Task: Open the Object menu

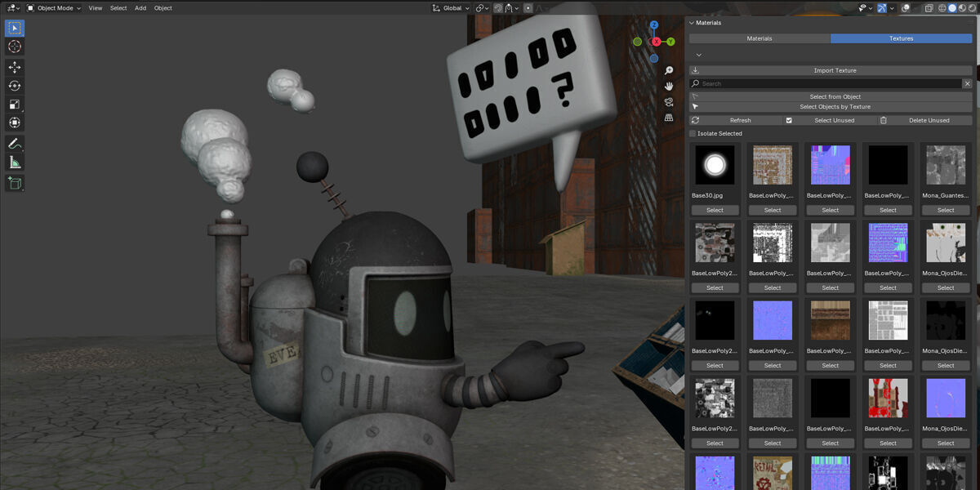Action: point(163,7)
